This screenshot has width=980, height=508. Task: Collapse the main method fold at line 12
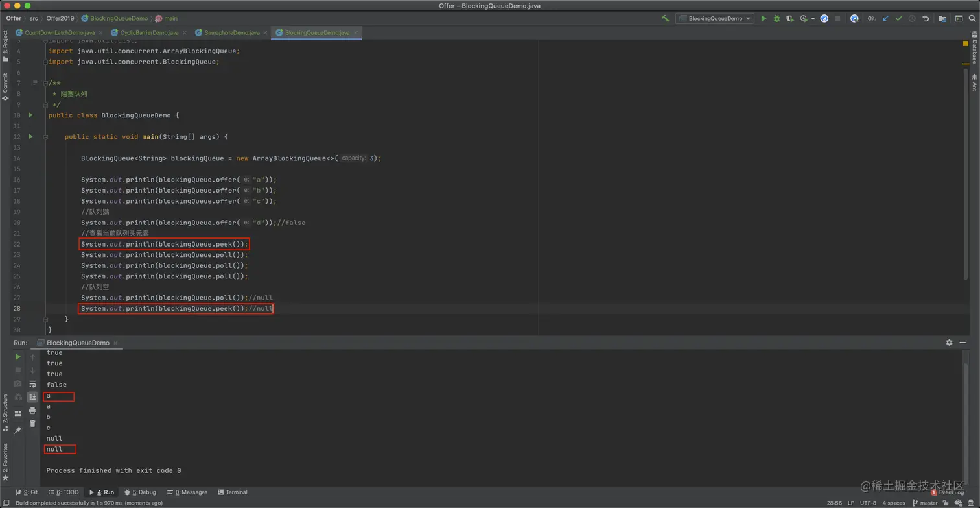(45, 137)
